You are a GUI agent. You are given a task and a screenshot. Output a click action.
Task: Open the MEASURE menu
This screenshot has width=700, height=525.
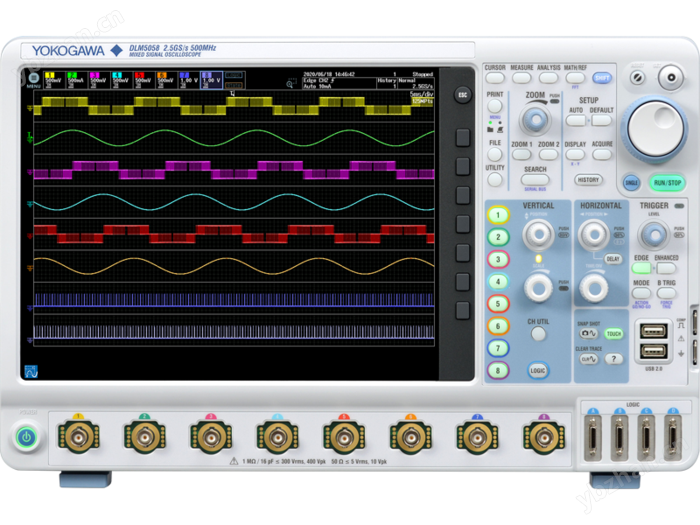point(521,69)
